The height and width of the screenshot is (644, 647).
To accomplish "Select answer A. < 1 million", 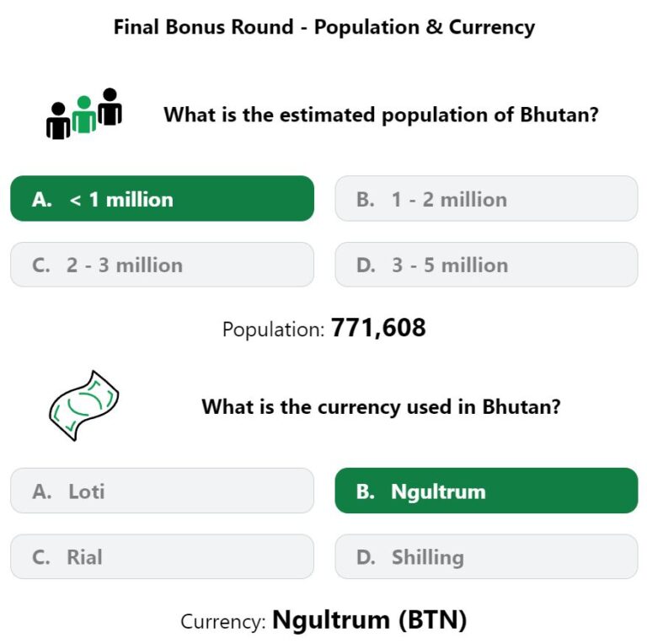I will (x=162, y=199).
